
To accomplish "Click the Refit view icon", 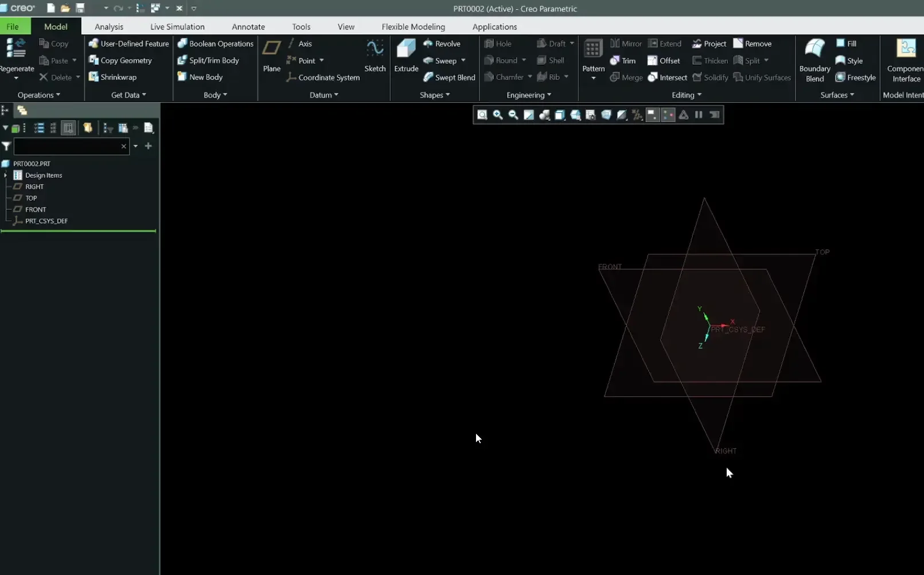I will [x=482, y=115].
